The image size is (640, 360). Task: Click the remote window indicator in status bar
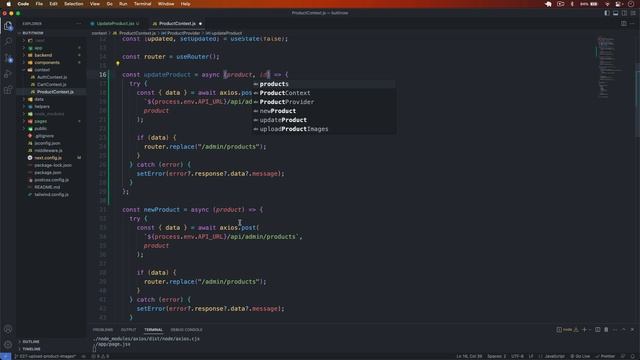[5, 356]
